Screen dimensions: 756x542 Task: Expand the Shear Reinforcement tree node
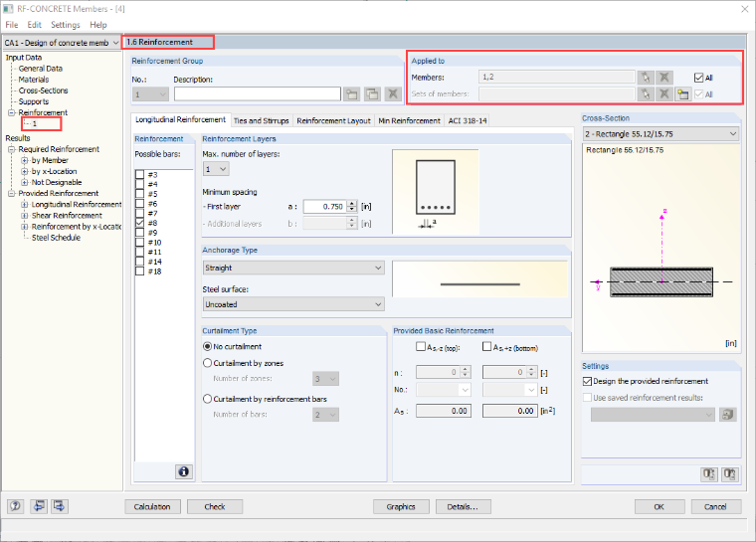point(24,216)
